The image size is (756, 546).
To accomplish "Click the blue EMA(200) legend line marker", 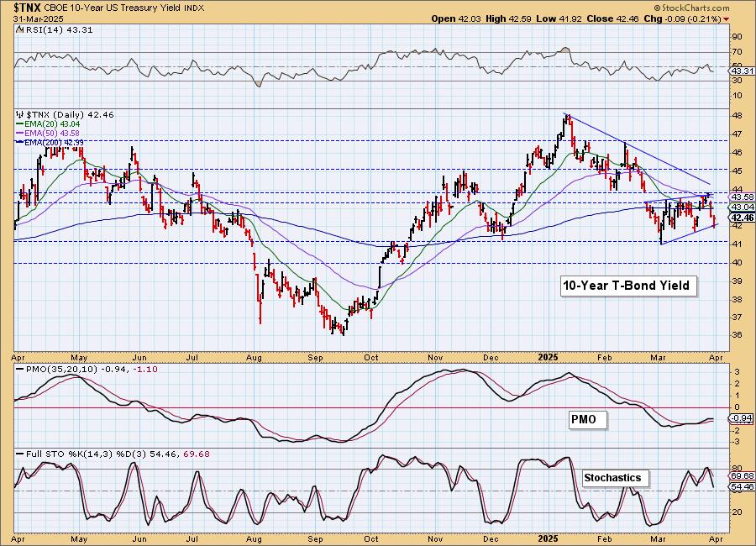I will pos(20,142).
